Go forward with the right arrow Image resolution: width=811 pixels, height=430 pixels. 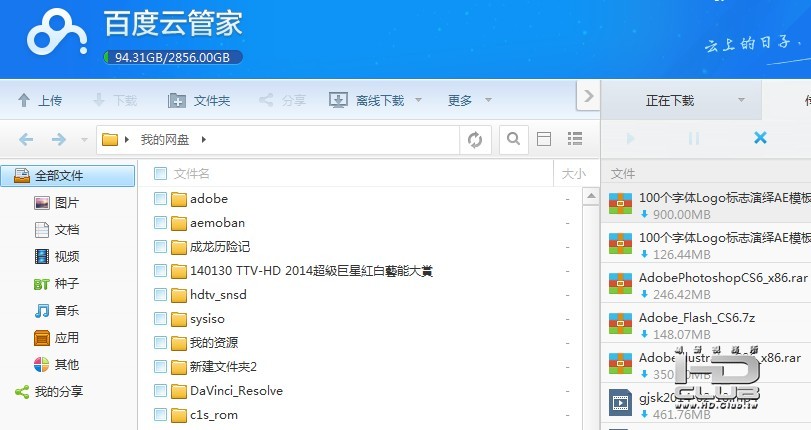coord(59,139)
